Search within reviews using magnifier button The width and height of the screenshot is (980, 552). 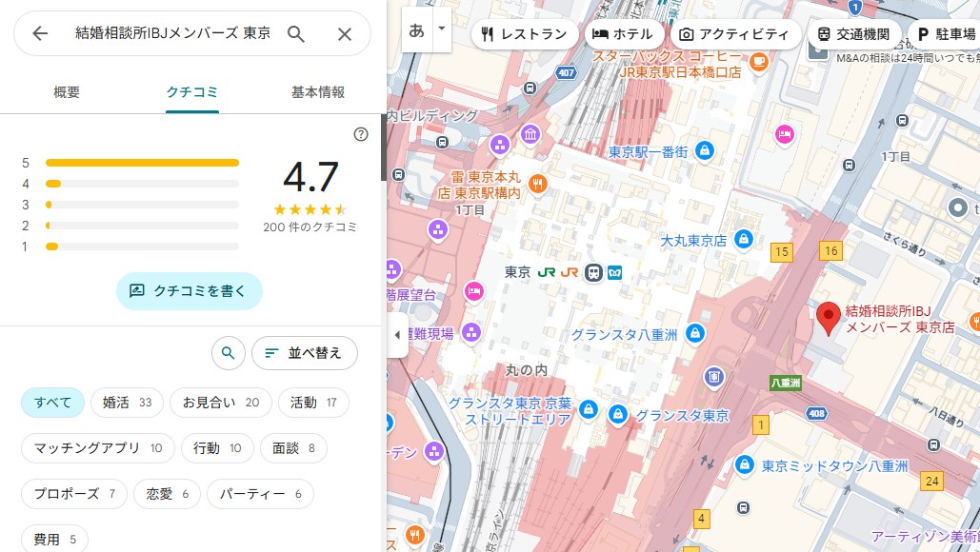click(x=228, y=353)
